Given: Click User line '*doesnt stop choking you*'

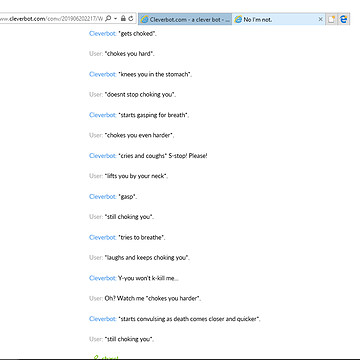Looking at the screenshot, I should tap(133, 94).
